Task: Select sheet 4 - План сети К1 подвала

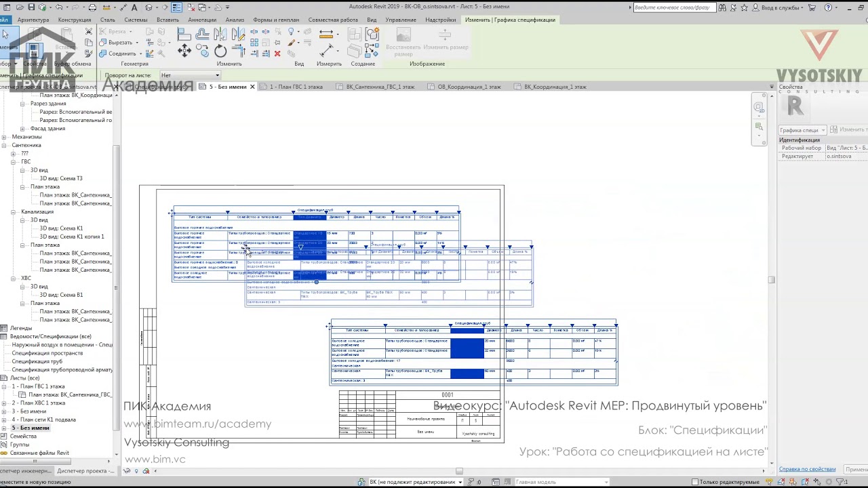Action: pos(43,420)
